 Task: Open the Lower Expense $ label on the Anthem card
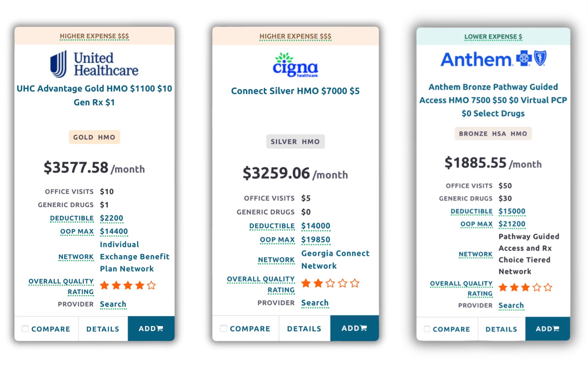pos(493,37)
